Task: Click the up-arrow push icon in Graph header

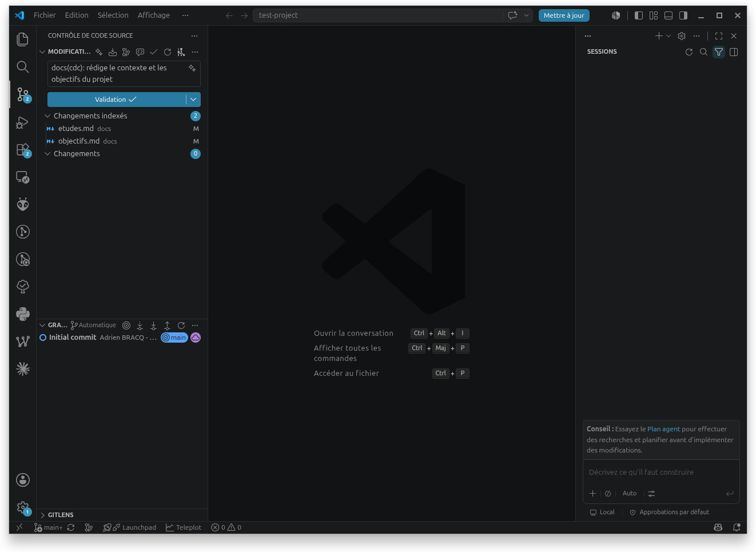Action: point(167,325)
